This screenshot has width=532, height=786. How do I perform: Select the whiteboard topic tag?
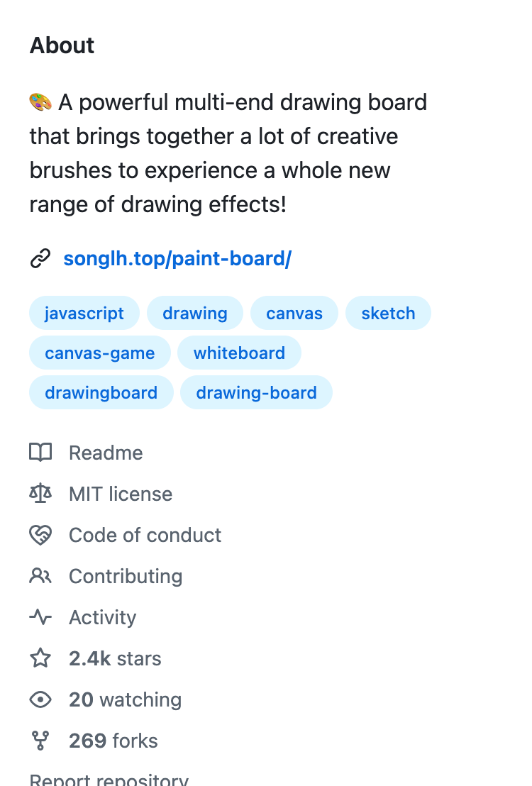pyautogui.click(x=239, y=353)
